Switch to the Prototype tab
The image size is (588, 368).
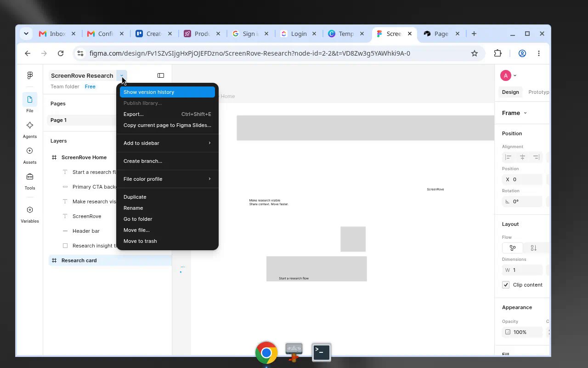[538, 92]
